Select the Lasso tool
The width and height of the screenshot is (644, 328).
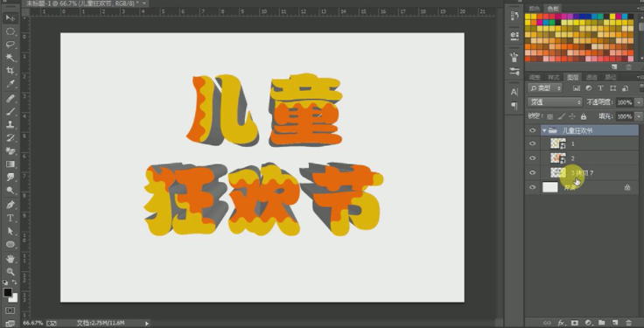[x=10, y=45]
